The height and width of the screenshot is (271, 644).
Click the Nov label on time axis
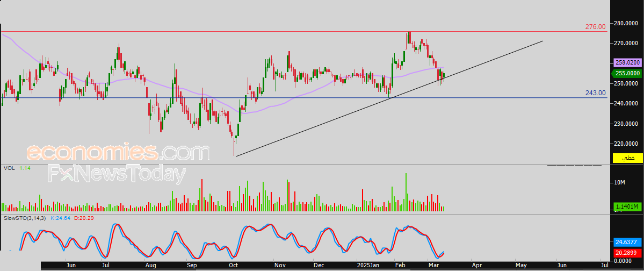(280, 266)
